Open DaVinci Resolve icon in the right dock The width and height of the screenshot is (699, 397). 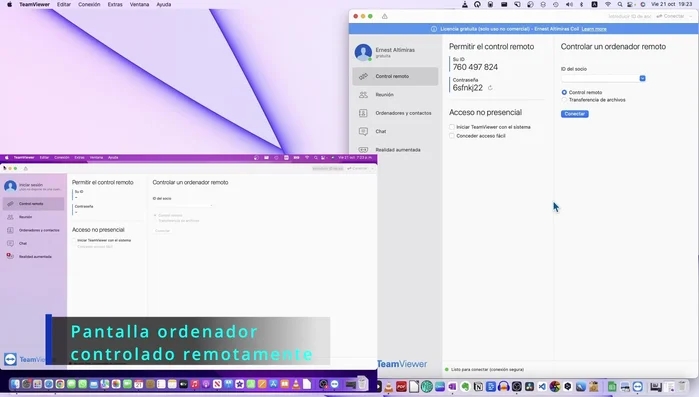(x=529, y=386)
